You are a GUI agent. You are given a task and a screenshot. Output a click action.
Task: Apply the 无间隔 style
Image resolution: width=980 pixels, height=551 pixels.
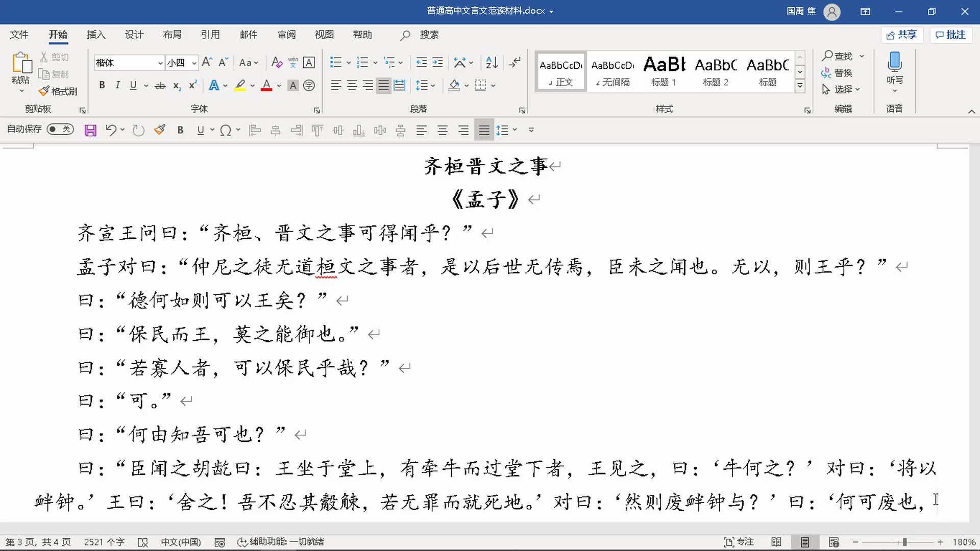tap(612, 71)
